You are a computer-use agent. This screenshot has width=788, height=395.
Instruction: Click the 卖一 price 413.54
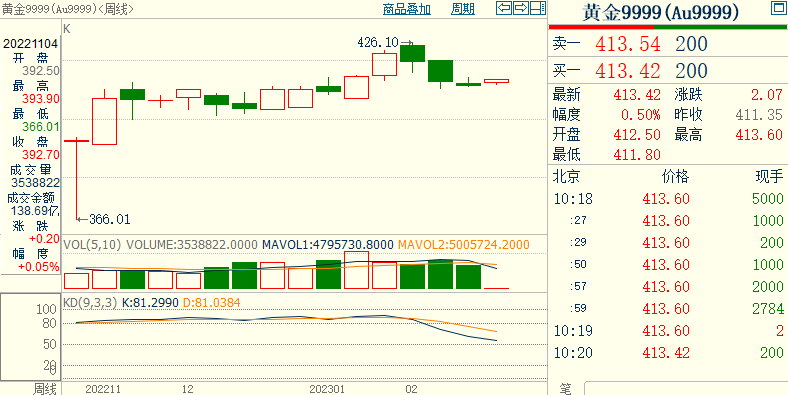tap(628, 44)
